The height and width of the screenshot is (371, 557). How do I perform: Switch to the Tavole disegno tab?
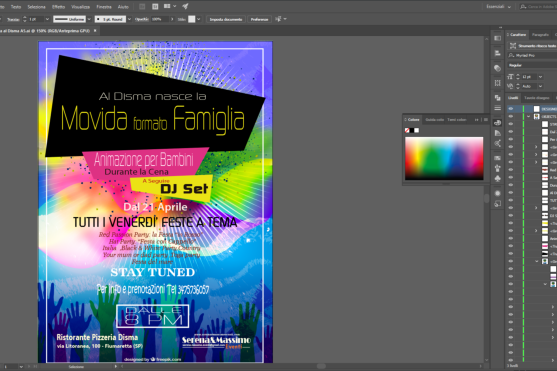click(x=537, y=98)
